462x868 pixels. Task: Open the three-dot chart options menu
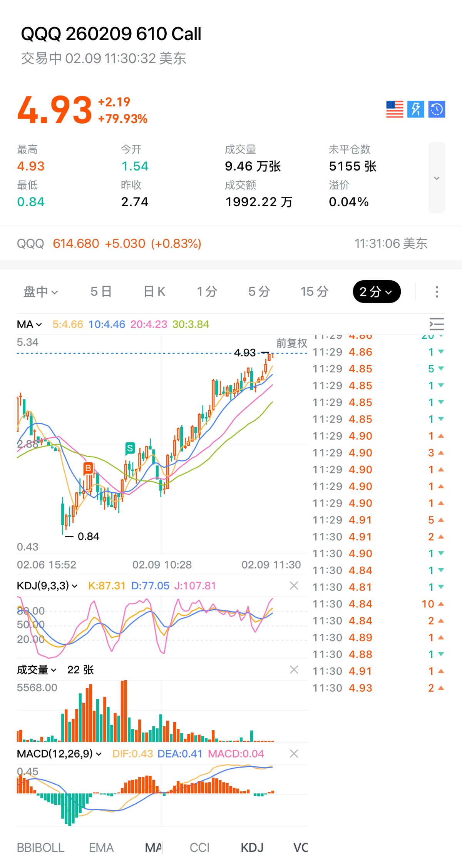pos(437,292)
